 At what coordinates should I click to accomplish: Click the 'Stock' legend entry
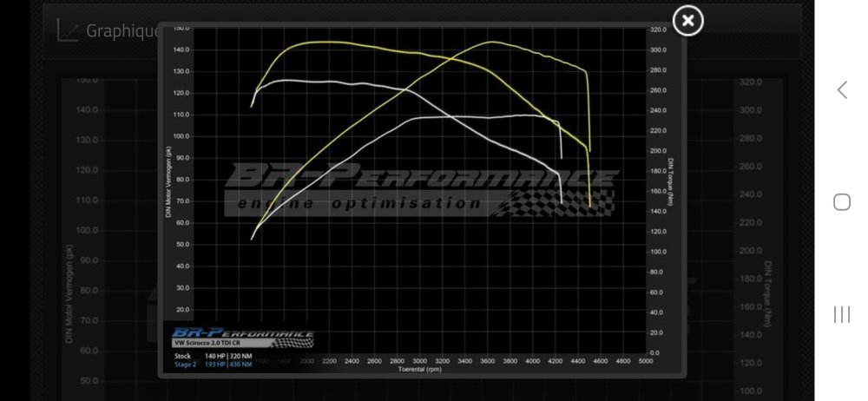tap(182, 356)
